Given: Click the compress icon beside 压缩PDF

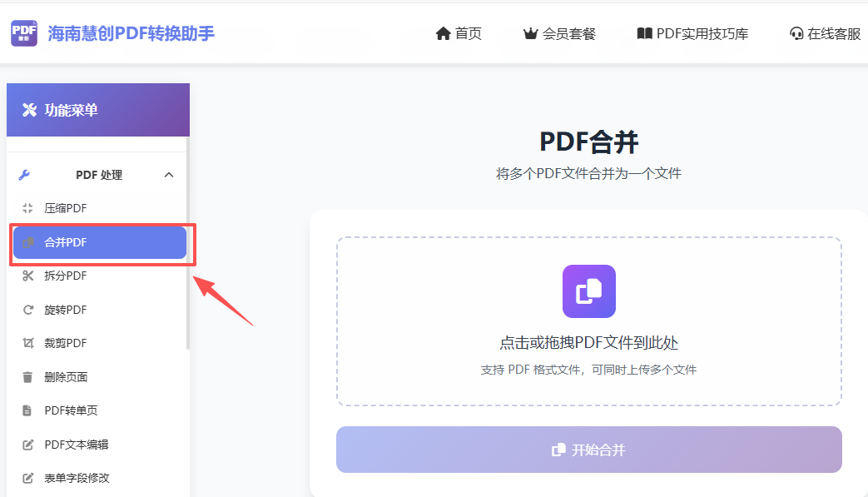Looking at the screenshot, I should 27,208.
